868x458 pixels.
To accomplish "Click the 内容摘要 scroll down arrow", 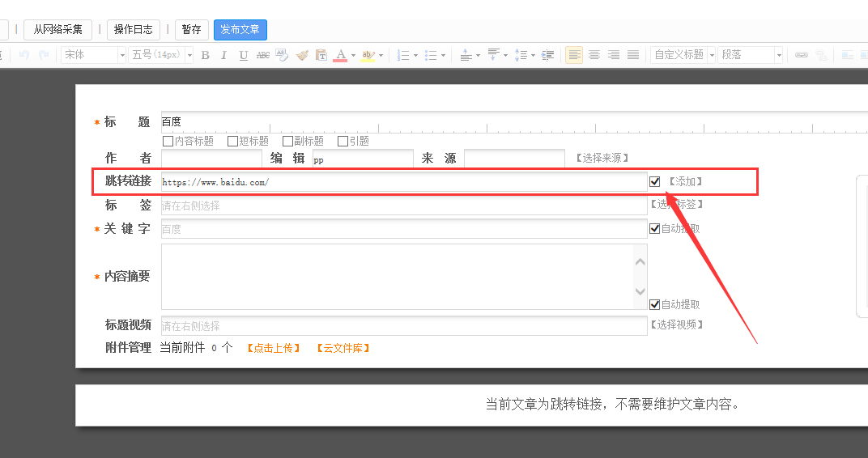I will pyautogui.click(x=640, y=291).
